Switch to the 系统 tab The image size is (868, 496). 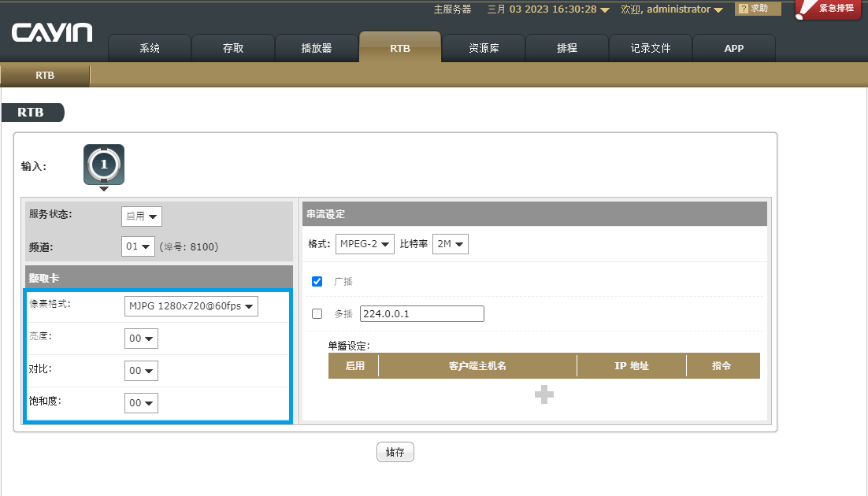150,48
